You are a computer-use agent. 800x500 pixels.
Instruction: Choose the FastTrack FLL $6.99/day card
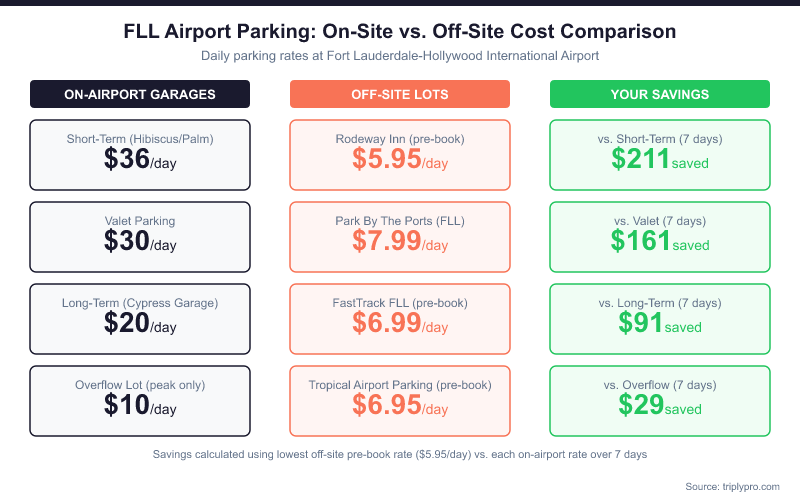(400, 319)
